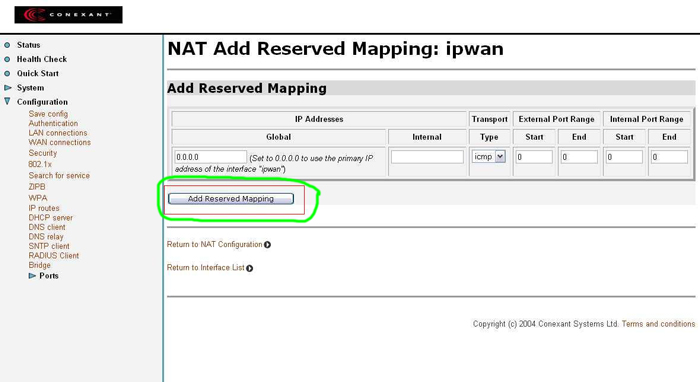Open the RADIUS Client link
The height and width of the screenshot is (382, 700).
point(54,256)
